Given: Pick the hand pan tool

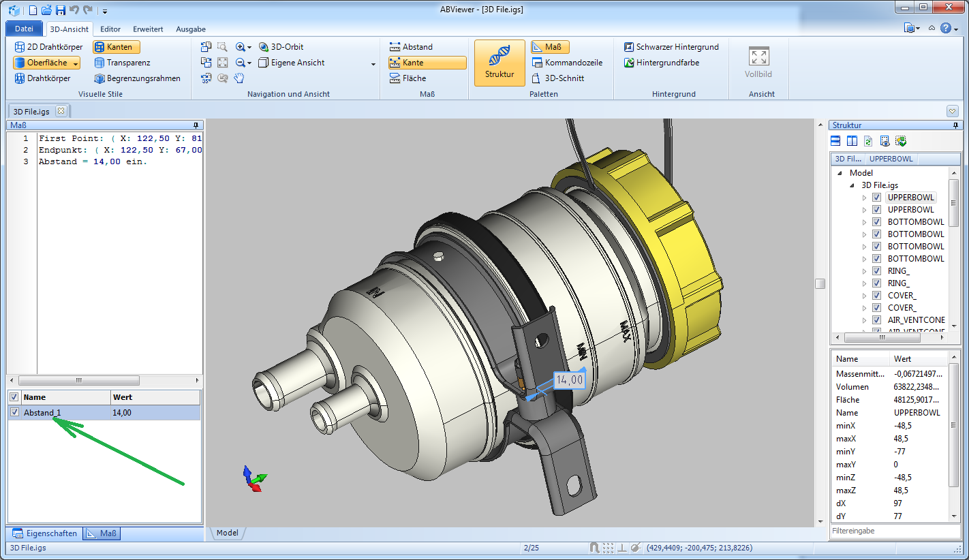Looking at the screenshot, I should click(239, 78).
